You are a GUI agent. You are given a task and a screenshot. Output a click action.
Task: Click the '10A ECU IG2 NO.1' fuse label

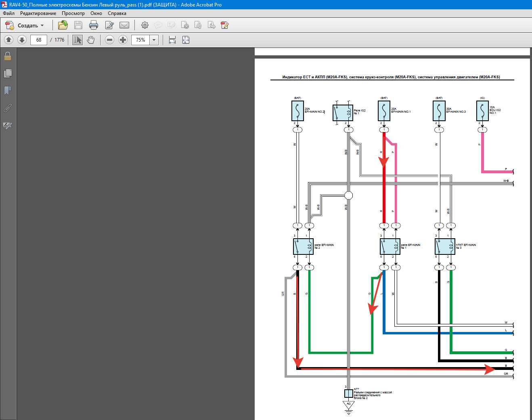pos(495,110)
